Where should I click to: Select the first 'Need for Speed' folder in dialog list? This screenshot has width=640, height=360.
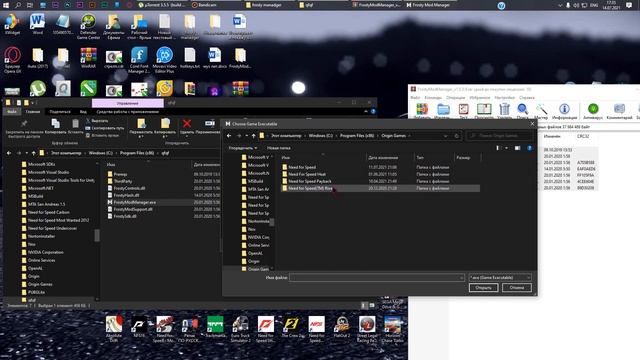(302, 167)
